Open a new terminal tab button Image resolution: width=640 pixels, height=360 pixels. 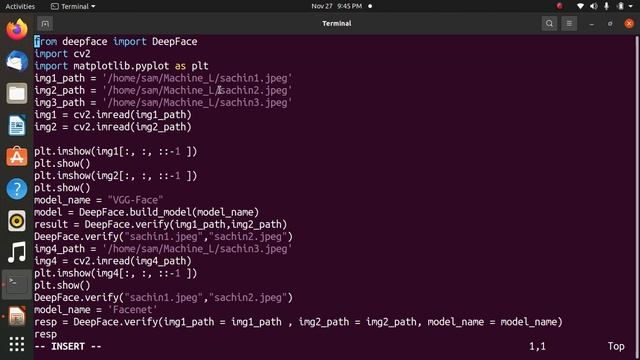[x=45, y=24]
